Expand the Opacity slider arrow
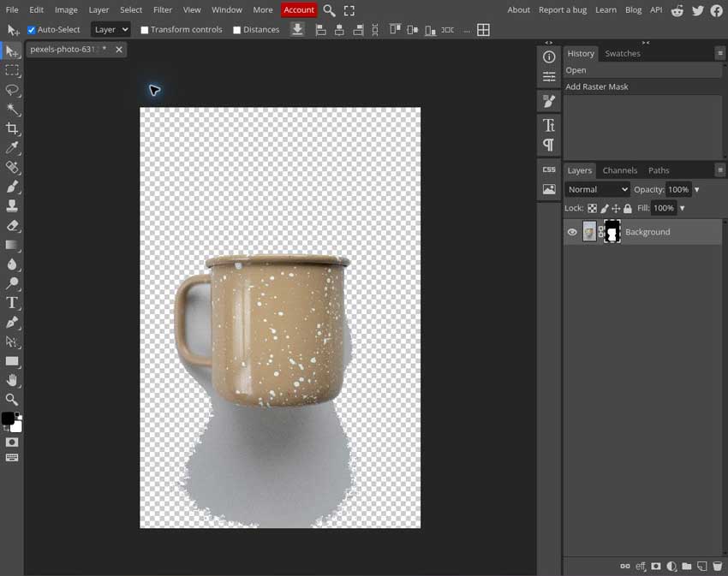Viewport: 728px width, 576px height. tap(697, 190)
